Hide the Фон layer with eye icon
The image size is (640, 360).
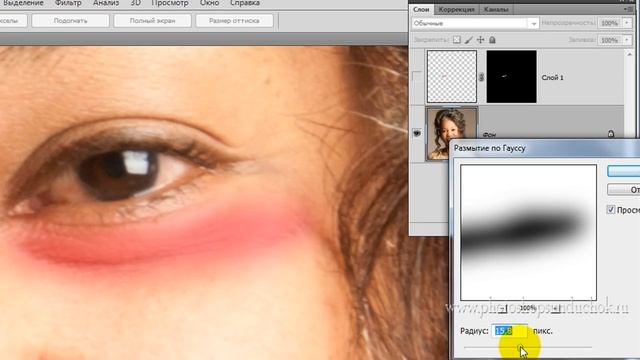pyautogui.click(x=417, y=133)
